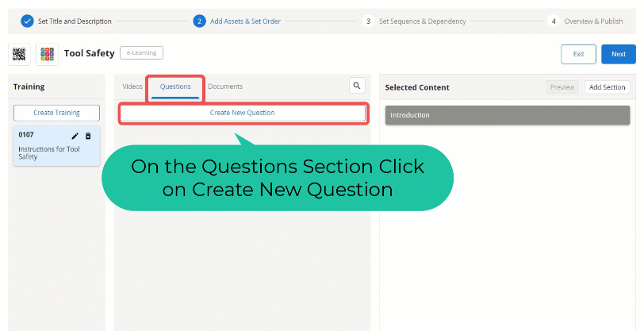Select the 0107 Instructions for Tool Safety card

(56, 146)
